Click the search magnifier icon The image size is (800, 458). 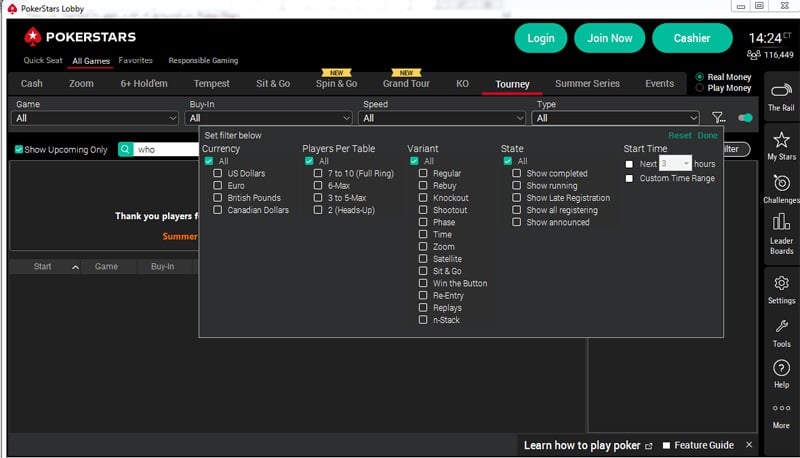point(125,149)
